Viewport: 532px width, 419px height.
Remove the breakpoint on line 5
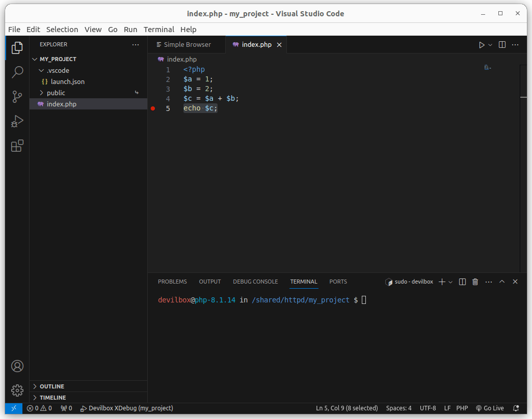(x=153, y=108)
